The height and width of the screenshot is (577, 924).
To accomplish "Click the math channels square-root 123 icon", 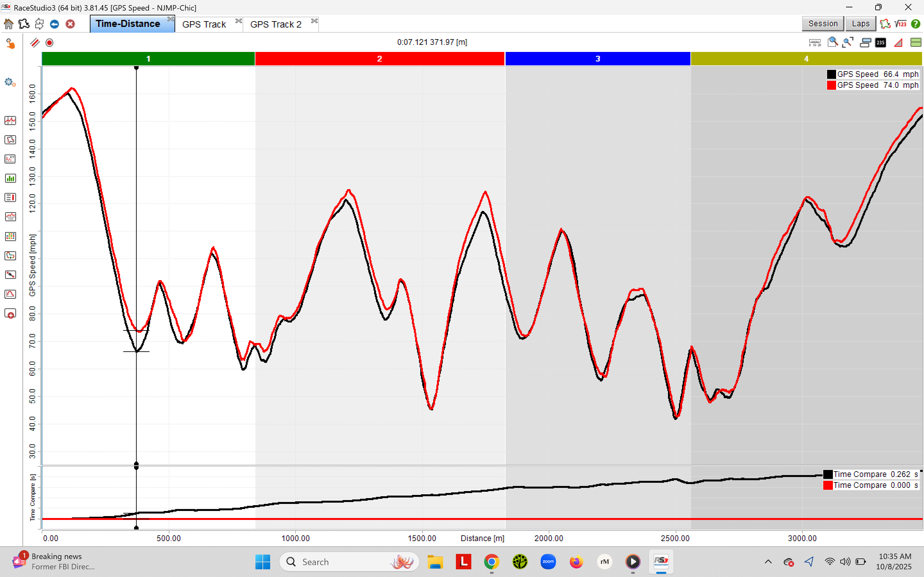I will tap(900, 24).
